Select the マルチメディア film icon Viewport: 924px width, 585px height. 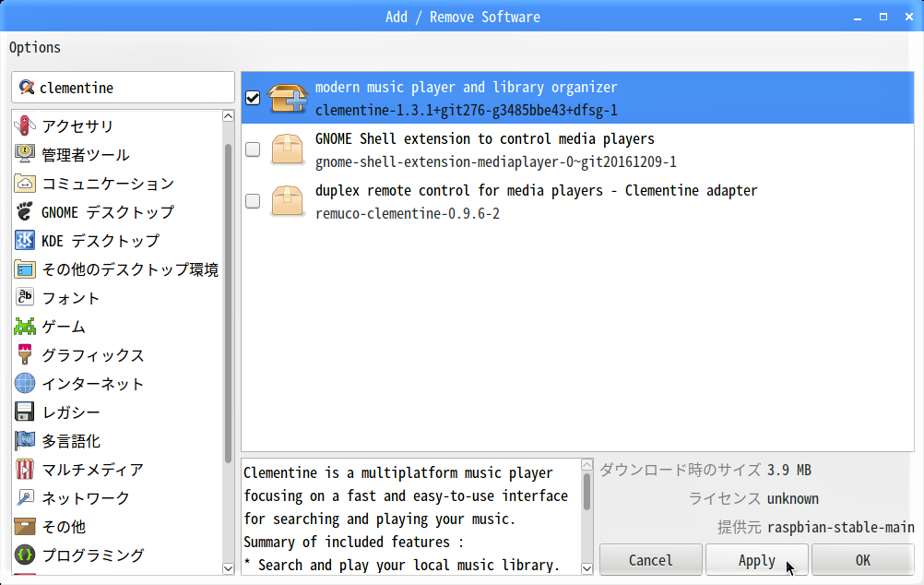[25, 469]
